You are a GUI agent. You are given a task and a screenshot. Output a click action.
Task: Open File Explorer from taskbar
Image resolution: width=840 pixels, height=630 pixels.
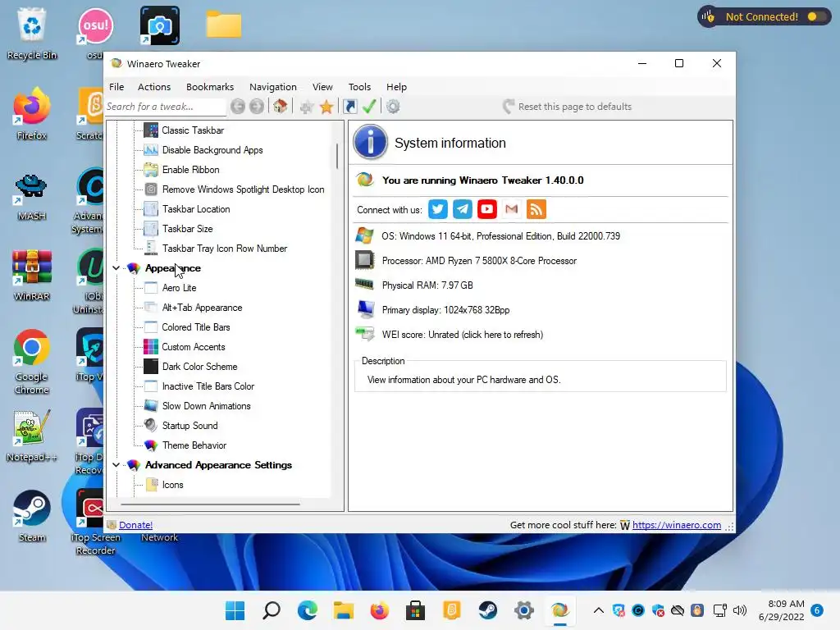click(344, 610)
